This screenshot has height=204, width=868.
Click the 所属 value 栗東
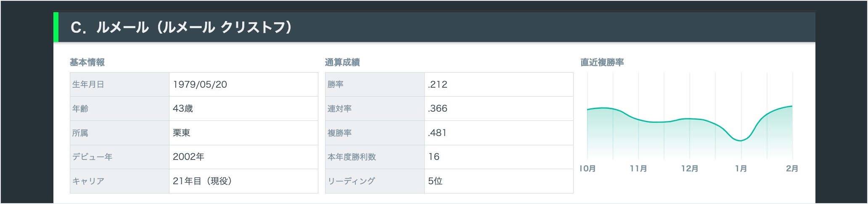(182, 133)
